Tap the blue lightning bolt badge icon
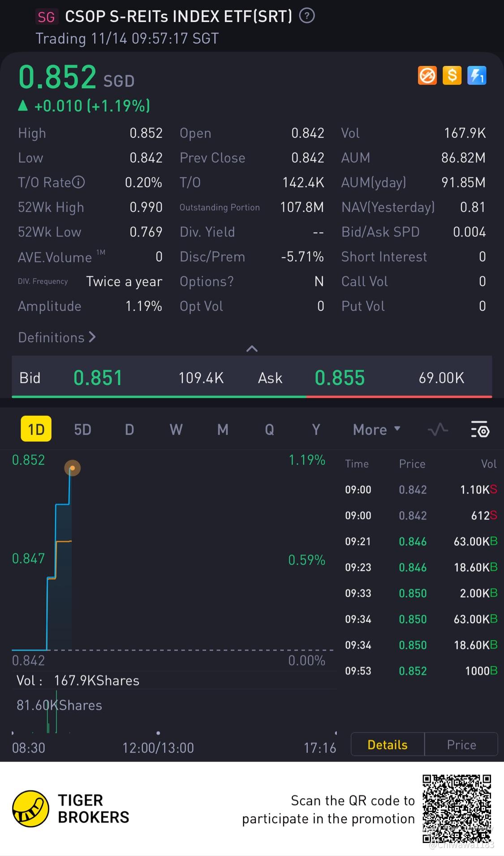The height and width of the screenshot is (856, 504). click(x=477, y=75)
